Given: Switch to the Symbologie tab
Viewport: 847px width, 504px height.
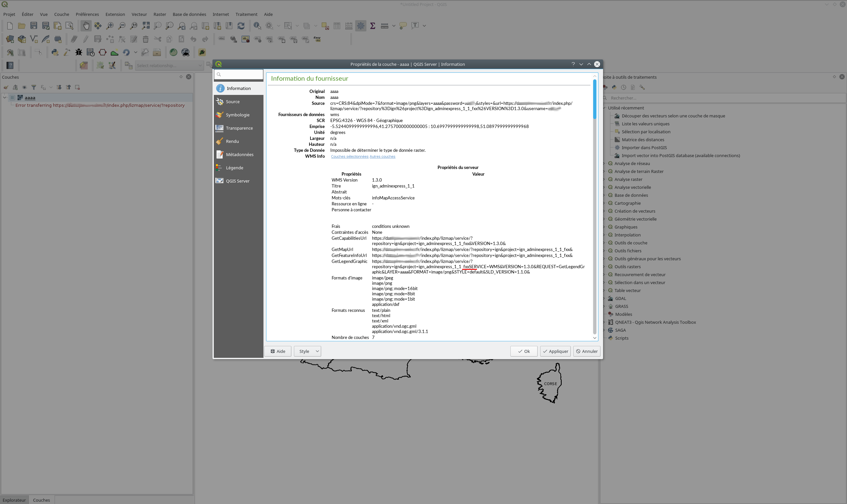Looking at the screenshot, I should point(238,115).
